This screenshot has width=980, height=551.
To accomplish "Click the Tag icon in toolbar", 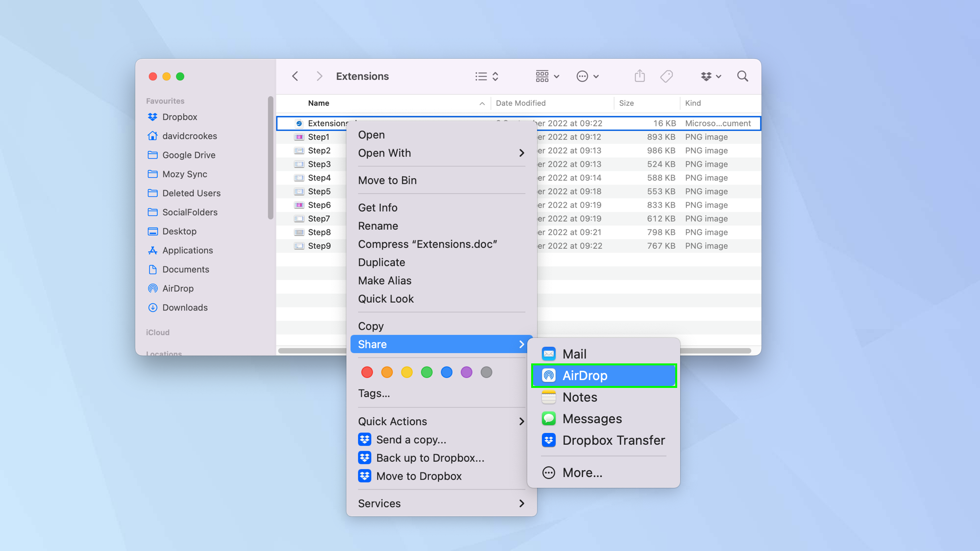I will click(x=666, y=76).
